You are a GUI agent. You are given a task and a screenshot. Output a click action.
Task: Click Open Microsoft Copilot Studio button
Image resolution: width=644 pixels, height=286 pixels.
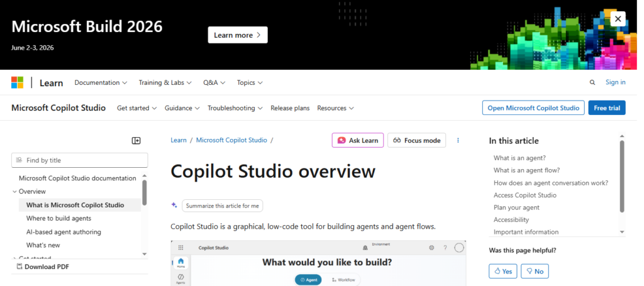(533, 107)
